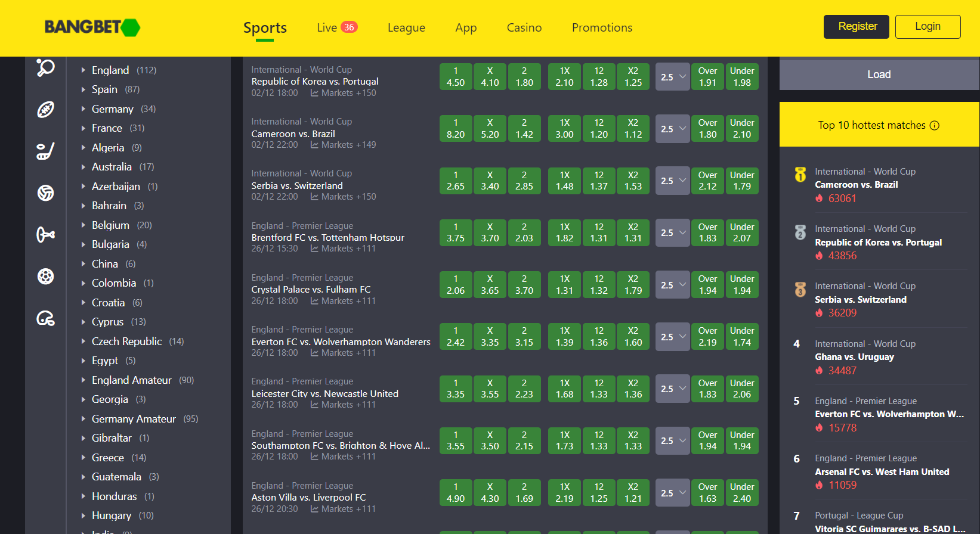This screenshot has width=980, height=534.
Task: Open 2.5 goals dropdown for Korea vs. Portugal
Action: click(672, 77)
